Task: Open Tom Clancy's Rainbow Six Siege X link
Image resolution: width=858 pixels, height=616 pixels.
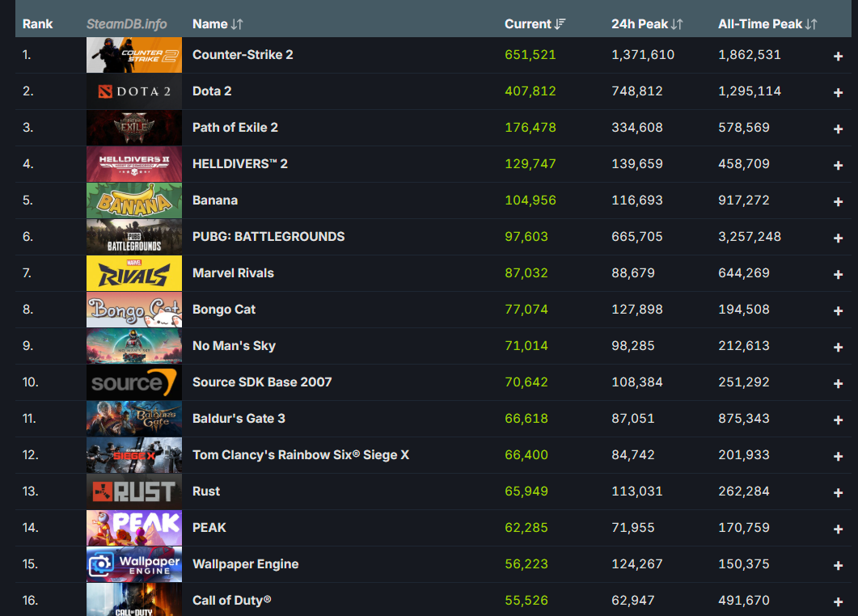Action: pos(300,454)
